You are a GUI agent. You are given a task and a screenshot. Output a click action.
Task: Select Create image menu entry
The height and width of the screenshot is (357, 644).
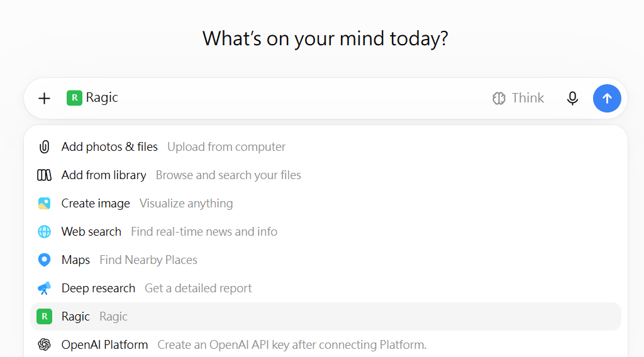325,204
